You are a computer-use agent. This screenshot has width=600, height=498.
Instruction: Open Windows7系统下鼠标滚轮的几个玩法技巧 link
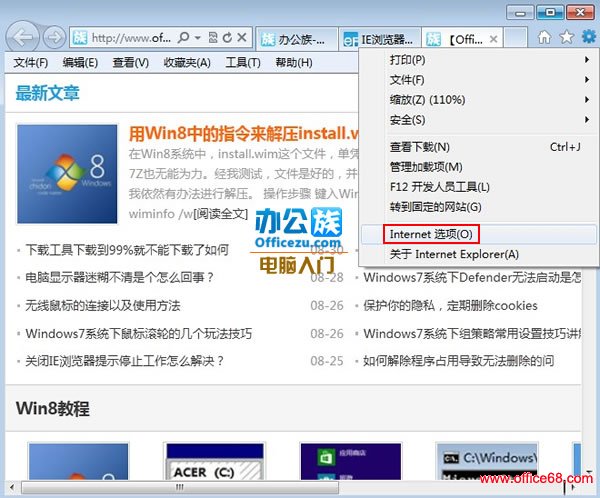tap(139, 333)
